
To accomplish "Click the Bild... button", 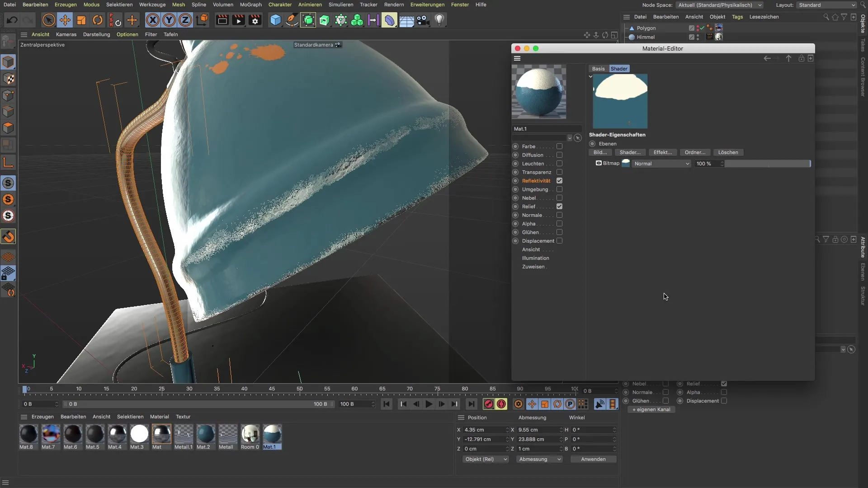I will (x=600, y=152).
